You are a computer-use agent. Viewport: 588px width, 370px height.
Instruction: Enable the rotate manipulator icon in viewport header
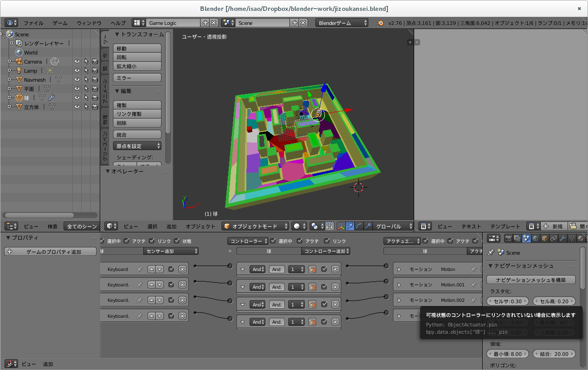359,226
